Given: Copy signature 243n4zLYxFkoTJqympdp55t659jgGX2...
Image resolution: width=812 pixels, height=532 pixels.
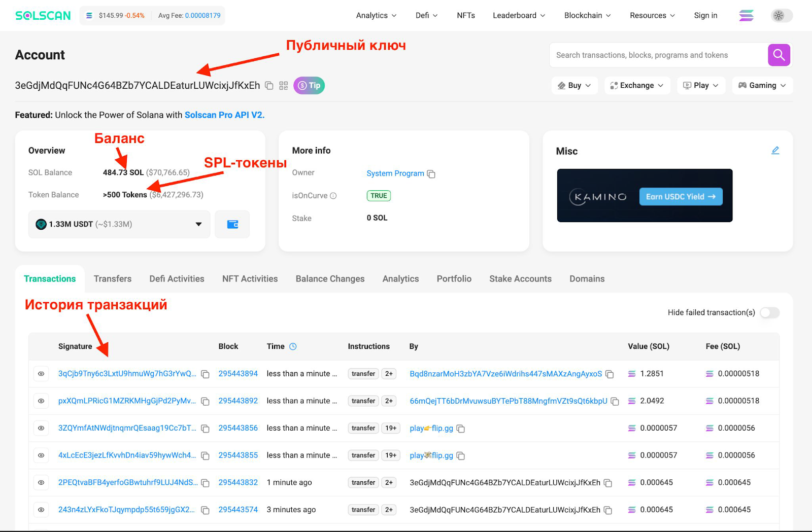Looking at the screenshot, I should point(206,510).
